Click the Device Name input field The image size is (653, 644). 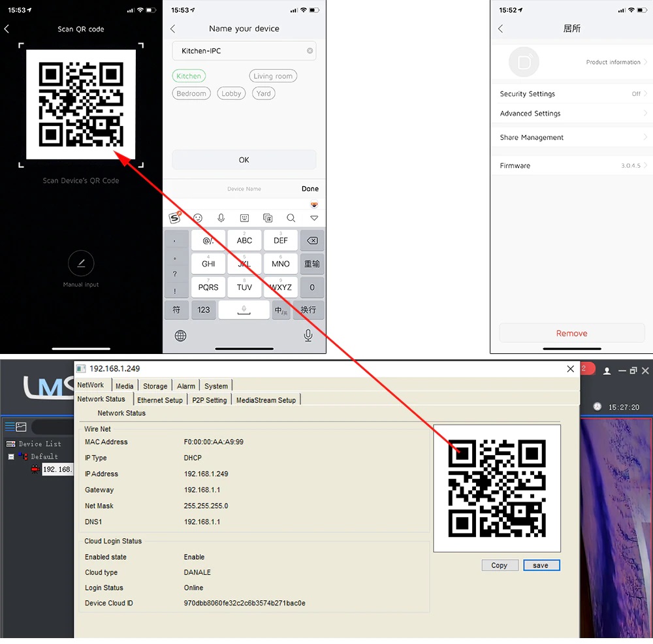[244, 189]
